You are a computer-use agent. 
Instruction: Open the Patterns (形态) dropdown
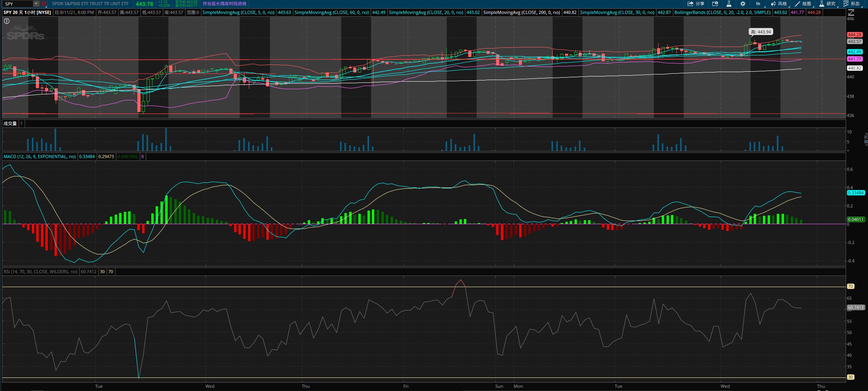pos(852,4)
